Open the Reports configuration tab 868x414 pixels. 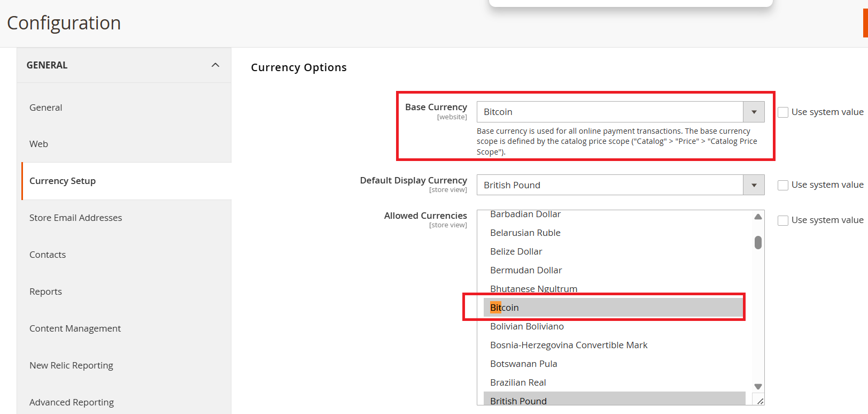pos(45,292)
